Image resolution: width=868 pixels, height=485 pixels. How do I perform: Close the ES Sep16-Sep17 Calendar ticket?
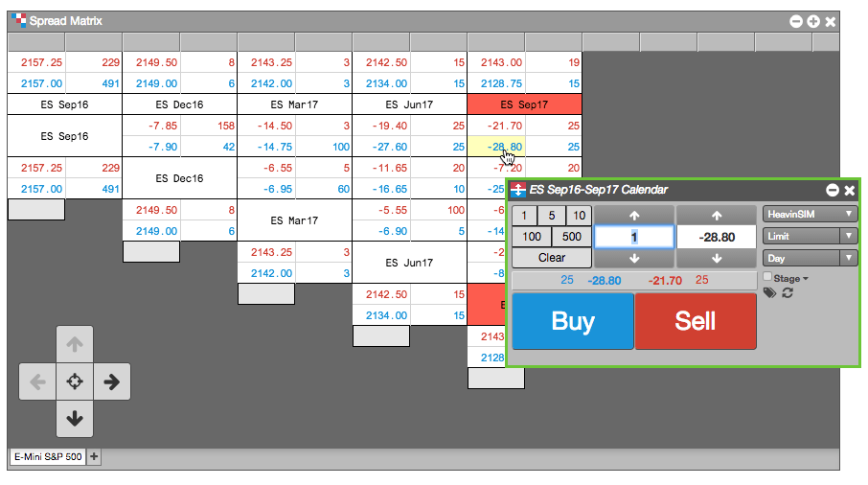tap(850, 191)
